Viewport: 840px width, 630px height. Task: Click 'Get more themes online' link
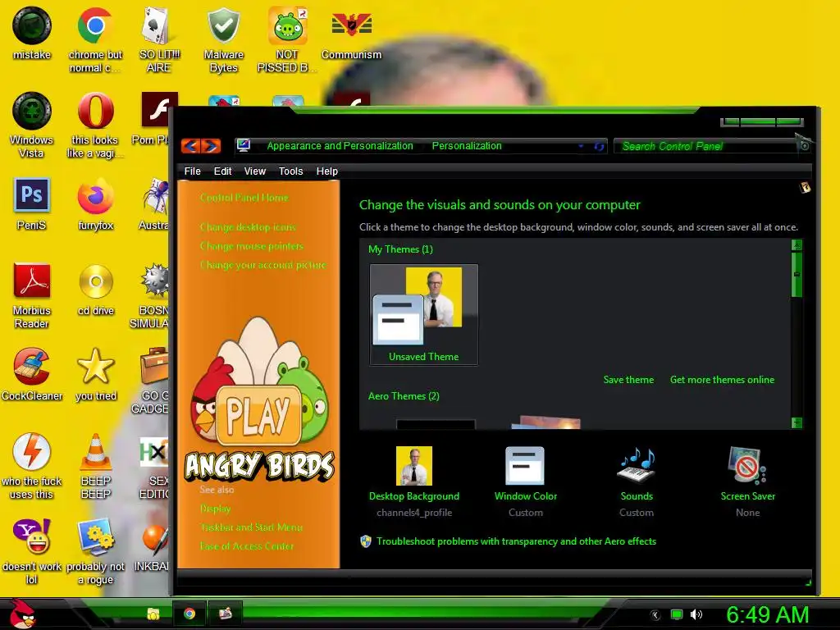click(x=722, y=380)
